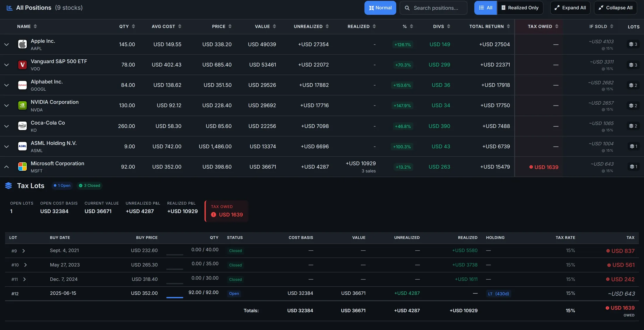644x330 pixels.
Task: Click Microsoft's 3 sales realized label
Action: [369, 171]
